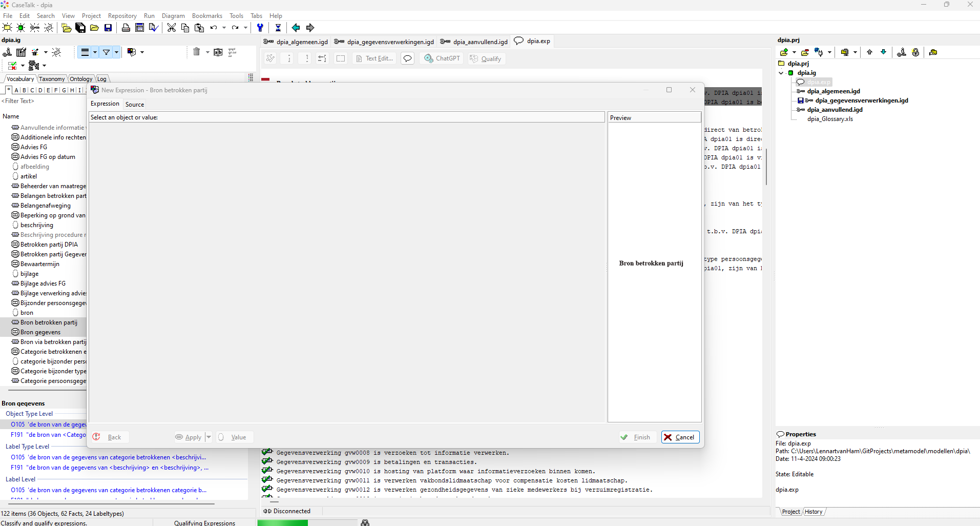The width and height of the screenshot is (980, 526).
Task: Click the scissors Cut icon
Action: tap(172, 28)
